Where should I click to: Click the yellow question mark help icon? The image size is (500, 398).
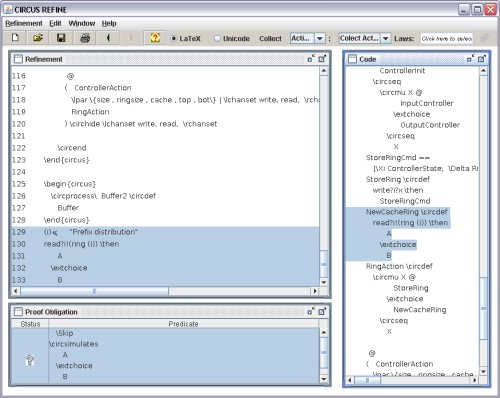point(155,38)
